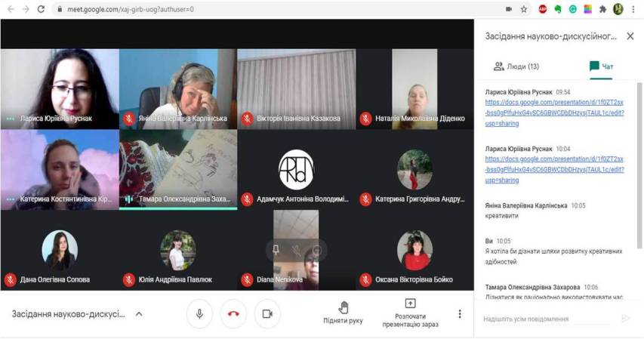Select Катерина Григорівна Андру... avatar
The width and height of the screenshot is (644, 339).
point(414,170)
